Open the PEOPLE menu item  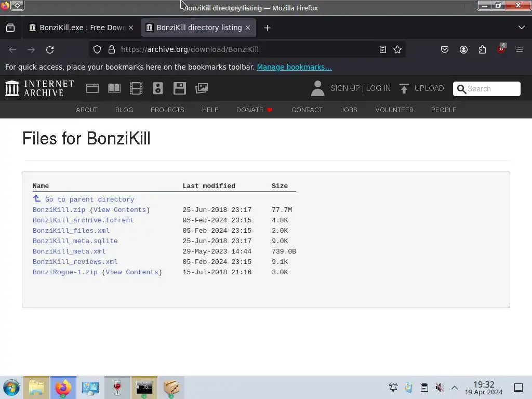pyautogui.click(x=444, y=110)
